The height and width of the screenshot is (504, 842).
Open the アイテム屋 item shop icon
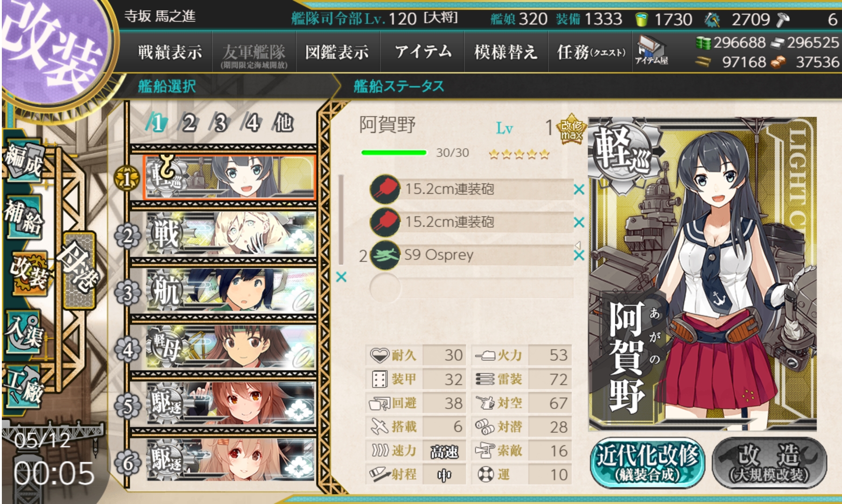651,50
